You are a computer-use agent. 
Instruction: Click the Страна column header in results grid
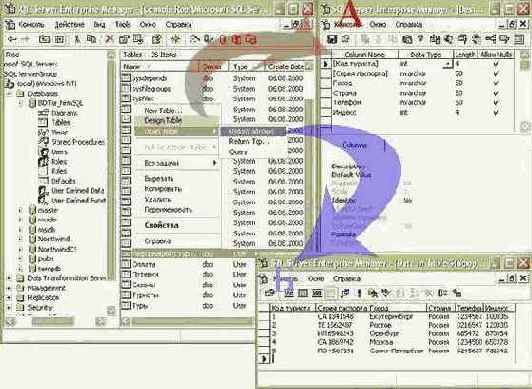coord(440,308)
